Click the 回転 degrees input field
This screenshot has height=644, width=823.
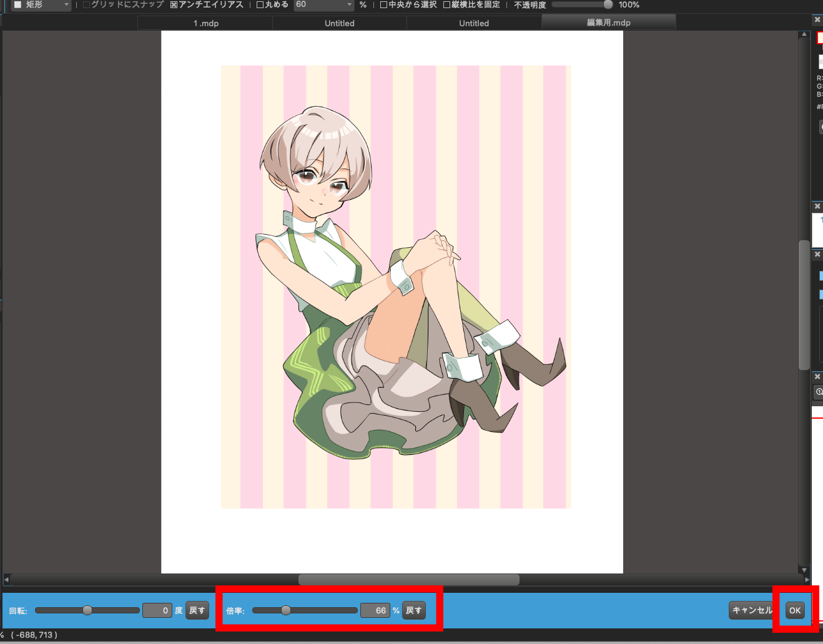[157, 610]
